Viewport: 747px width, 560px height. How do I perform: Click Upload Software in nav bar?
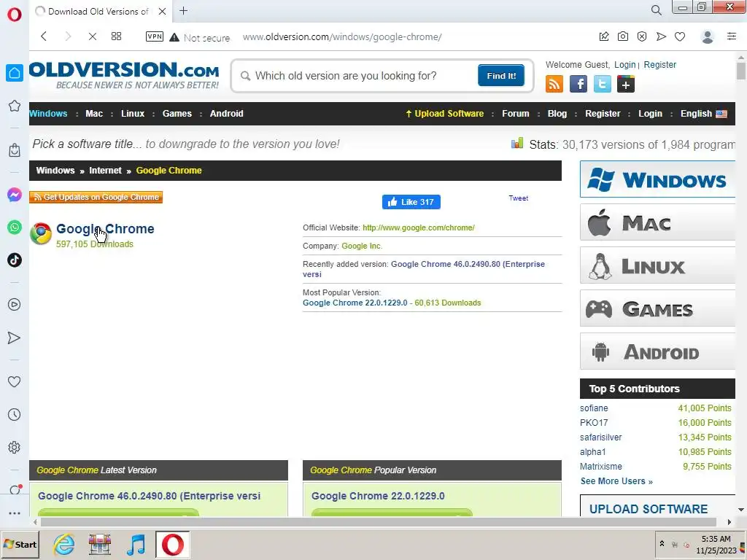(444, 113)
